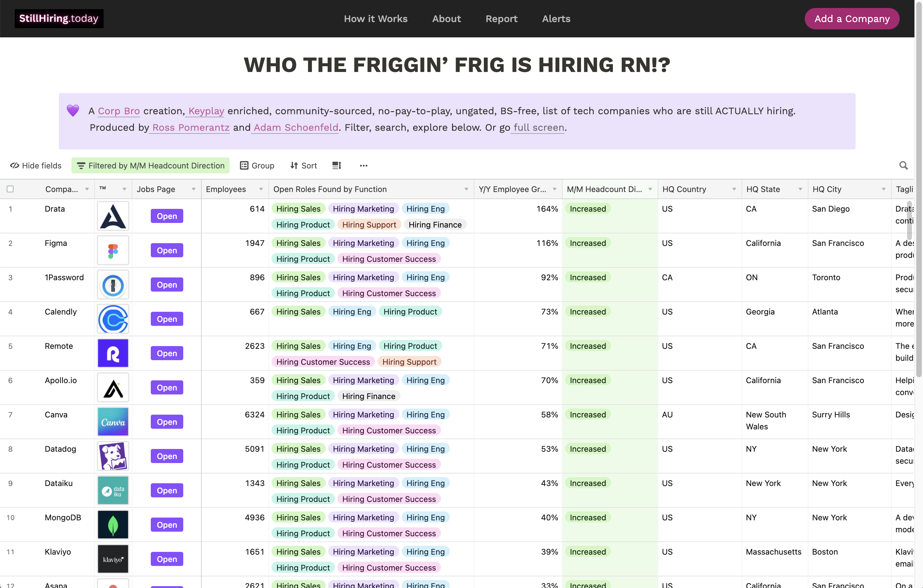The image size is (923, 588).
Task: Click the StillHiring.today site logo
Action: tap(59, 18)
